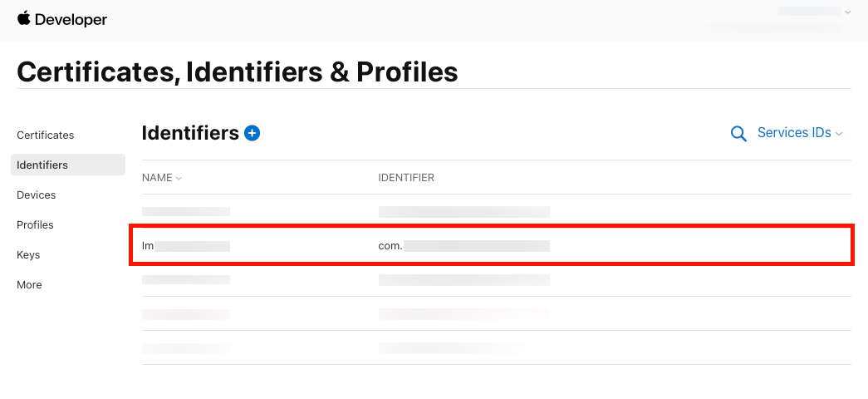The width and height of the screenshot is (868, 399).
Task: Open account menu chevron at top right
Action: [x=847, y=12]
